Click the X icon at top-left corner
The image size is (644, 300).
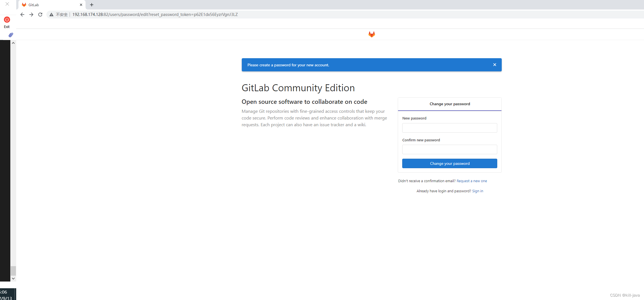point(7,4)
